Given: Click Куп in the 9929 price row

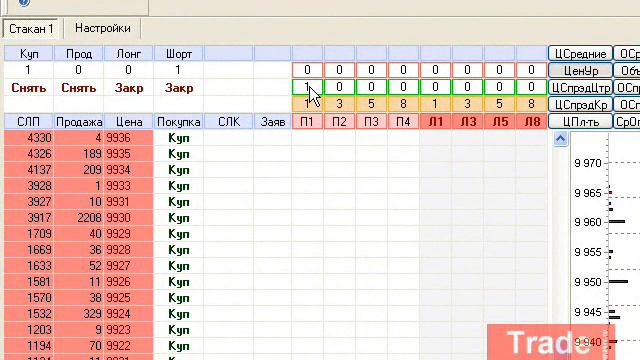Looking at the screenshot, I should 179,234.
